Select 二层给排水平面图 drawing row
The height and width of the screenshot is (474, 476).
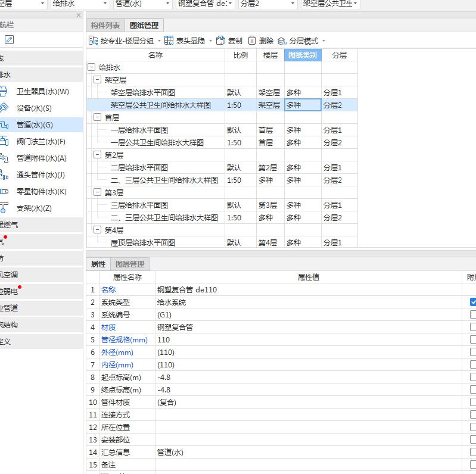click(222, 167)
